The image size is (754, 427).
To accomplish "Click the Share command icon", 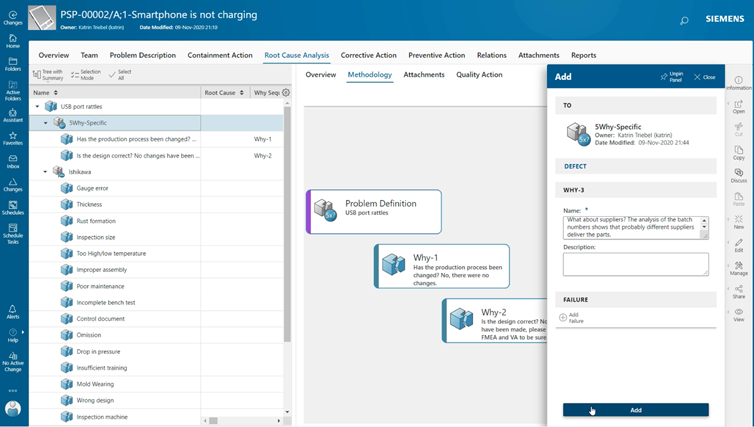I will (739, 291).
